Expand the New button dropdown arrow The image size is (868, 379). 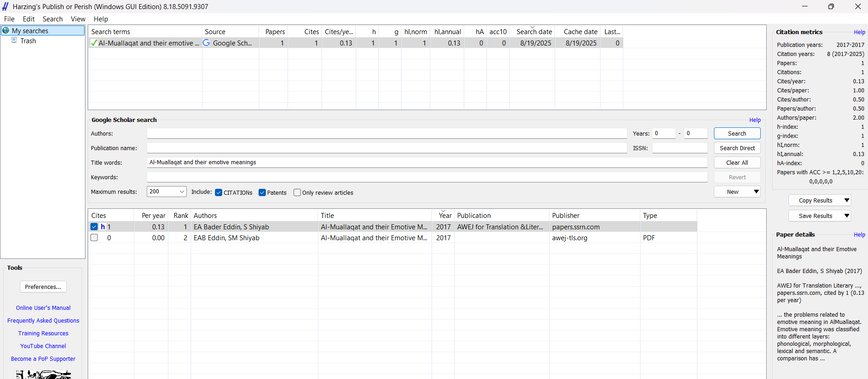tap(756, 192)
